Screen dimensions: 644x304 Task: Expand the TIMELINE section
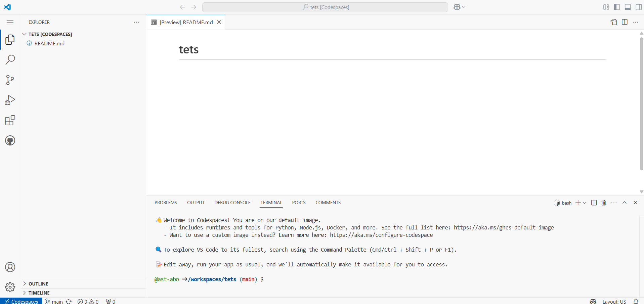tap(39, 293)
